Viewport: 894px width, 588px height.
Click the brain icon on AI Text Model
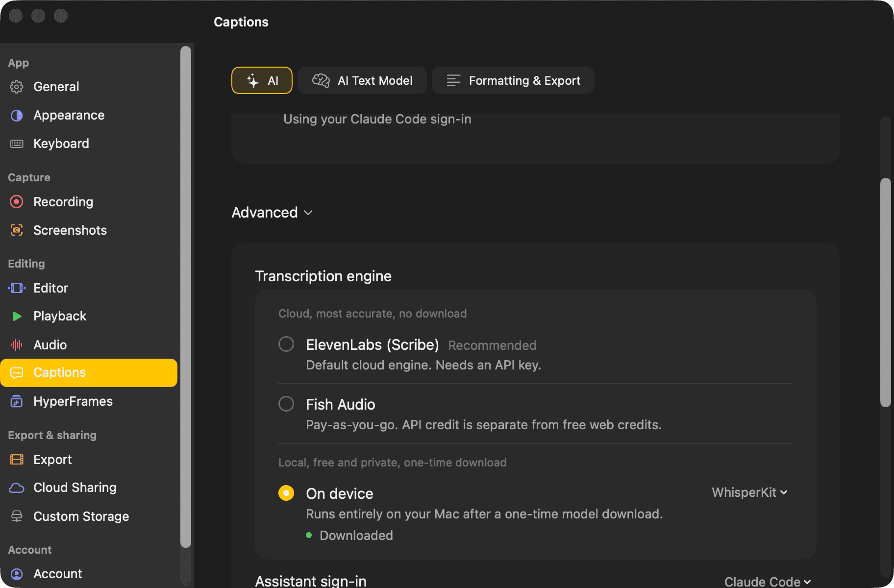click(x=321, y=80)
